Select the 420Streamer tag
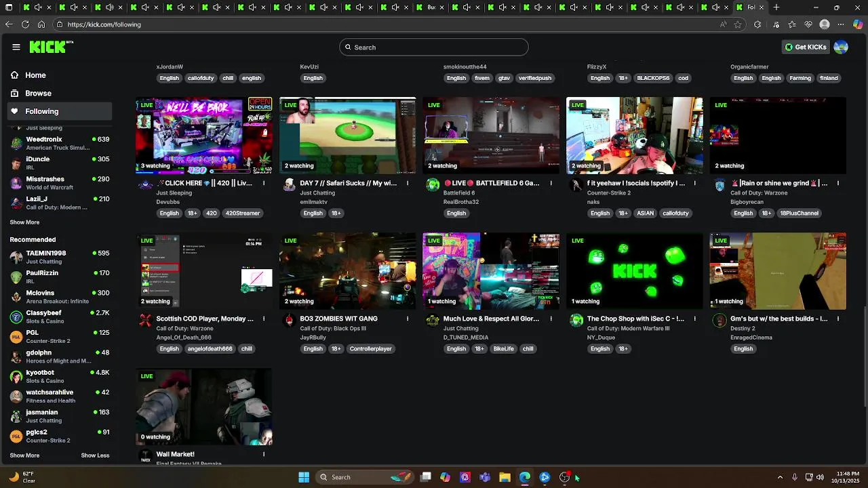Viewport: 868px width, 488px height. [x=242, y=213]
